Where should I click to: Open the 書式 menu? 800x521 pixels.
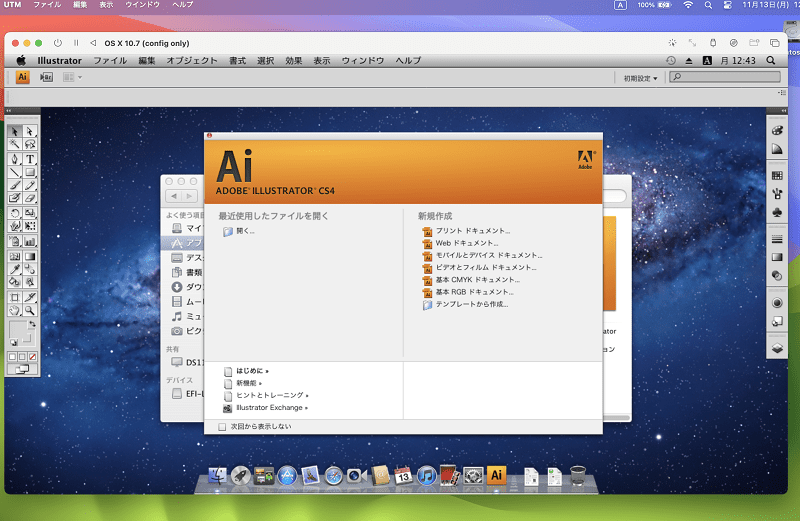coord(237,61)
